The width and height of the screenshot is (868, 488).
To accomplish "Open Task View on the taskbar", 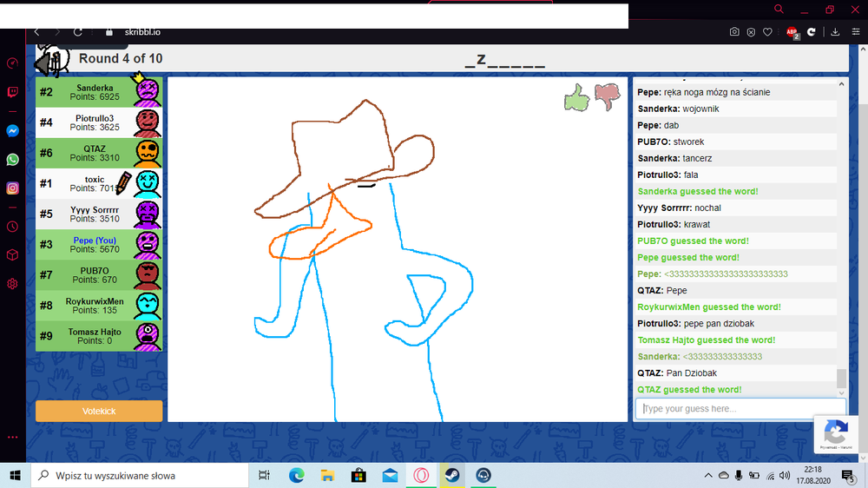I will pos(264,475).
